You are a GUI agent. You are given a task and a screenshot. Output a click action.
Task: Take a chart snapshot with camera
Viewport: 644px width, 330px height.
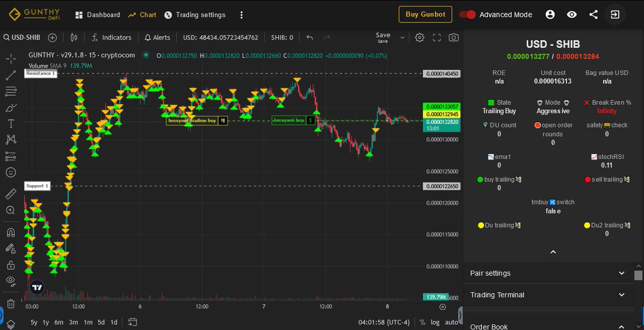coord(454,38)
